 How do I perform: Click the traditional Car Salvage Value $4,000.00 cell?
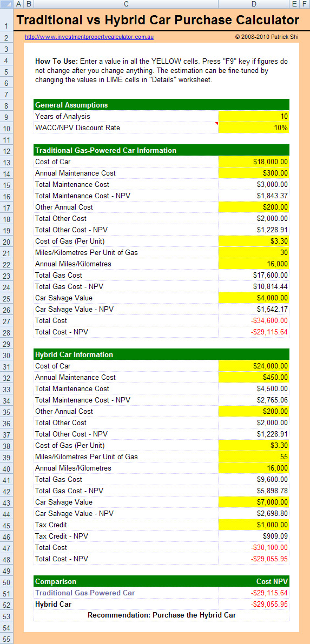click(254, 298)
